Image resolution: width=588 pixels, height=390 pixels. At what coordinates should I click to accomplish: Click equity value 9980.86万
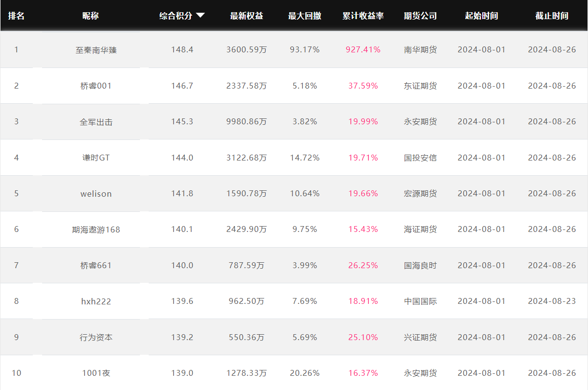[x=247, y=122]
